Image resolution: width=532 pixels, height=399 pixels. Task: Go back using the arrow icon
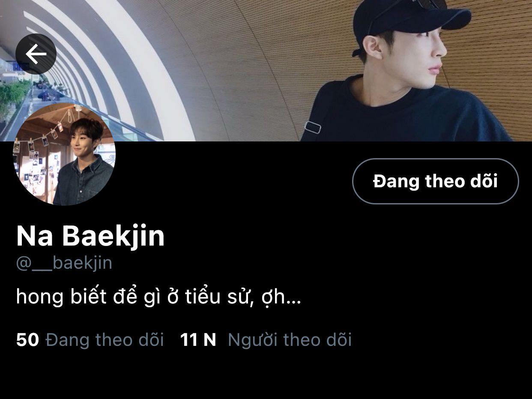(x=36, y=54)
